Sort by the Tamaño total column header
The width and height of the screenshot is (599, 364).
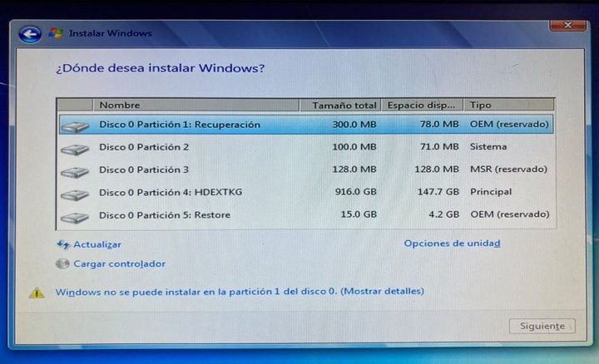pyautogui.click(x=340, y=106)
